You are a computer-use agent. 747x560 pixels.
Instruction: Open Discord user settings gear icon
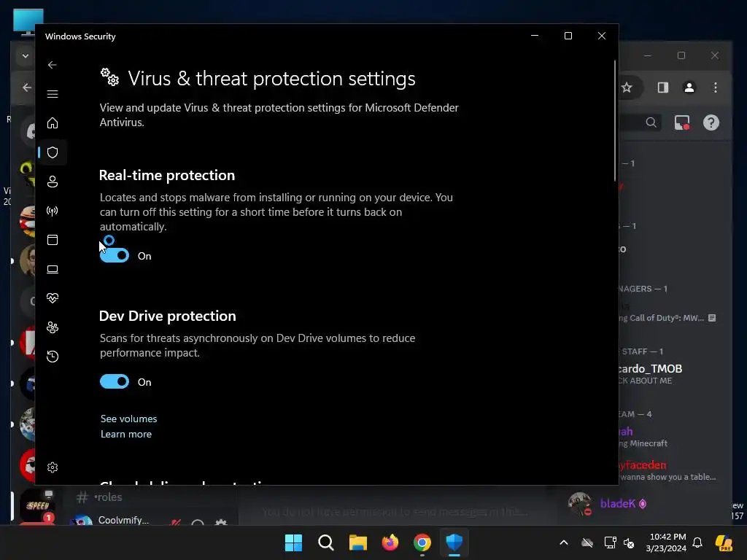point(220,523)
